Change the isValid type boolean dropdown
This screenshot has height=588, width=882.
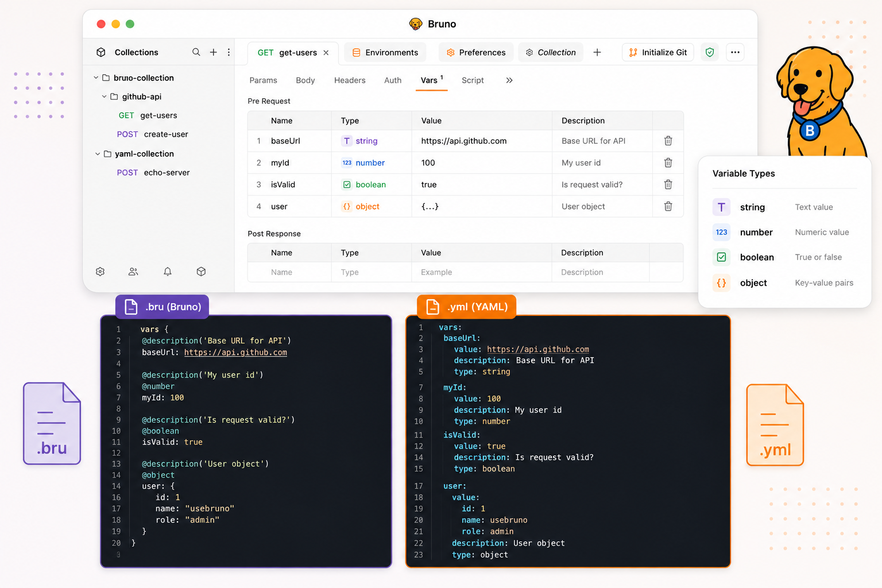point(364,184)
